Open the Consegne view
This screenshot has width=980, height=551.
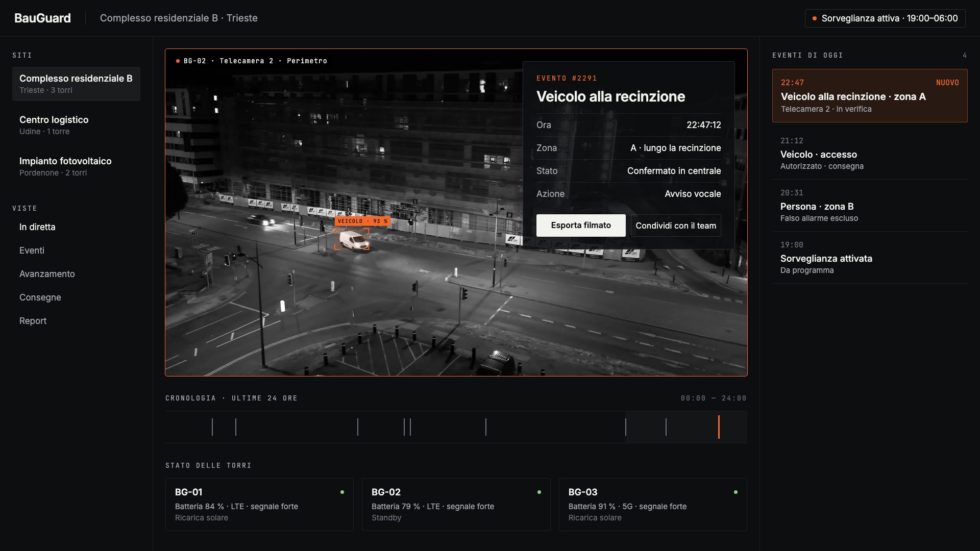click(40, 297)
